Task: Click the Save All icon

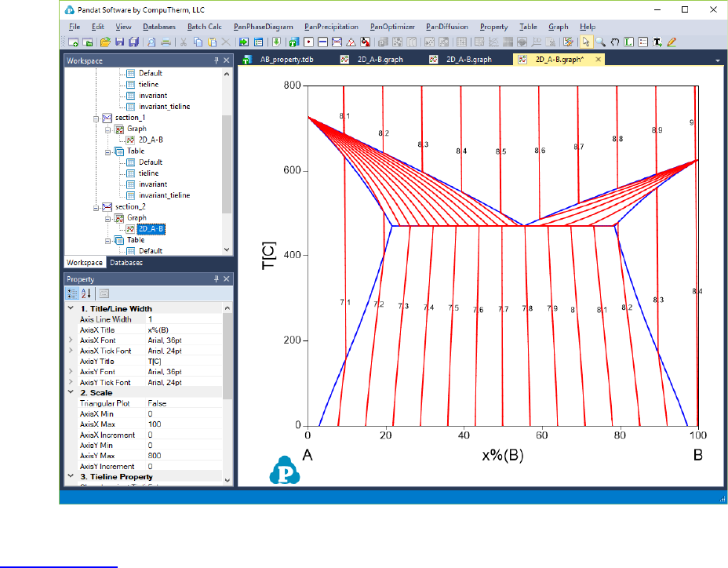Action: 133,42
